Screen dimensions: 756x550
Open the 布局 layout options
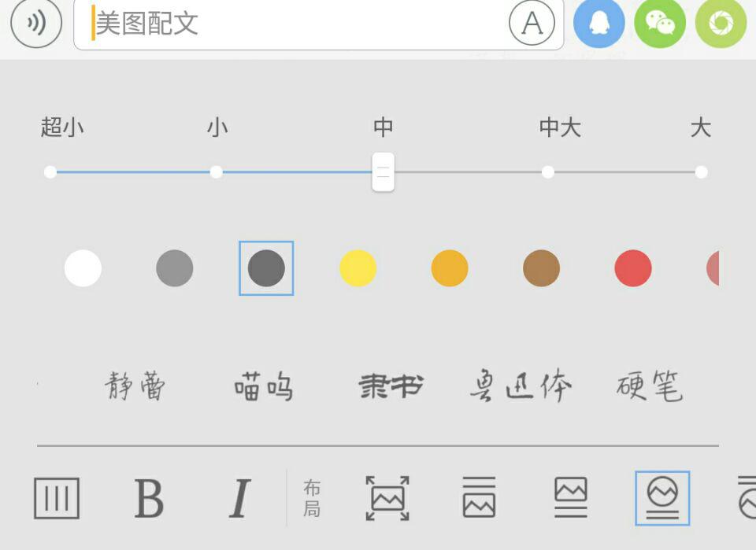(x=312, y=496)
